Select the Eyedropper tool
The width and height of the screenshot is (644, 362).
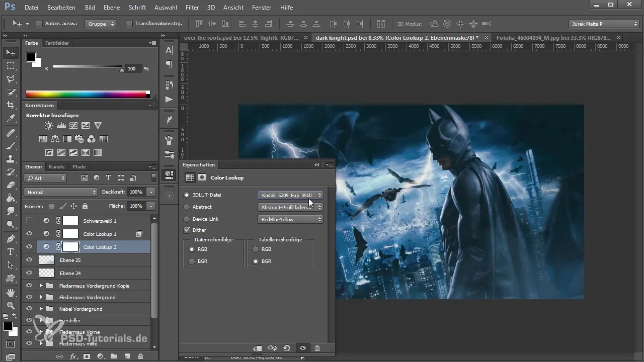pos(11,118)
